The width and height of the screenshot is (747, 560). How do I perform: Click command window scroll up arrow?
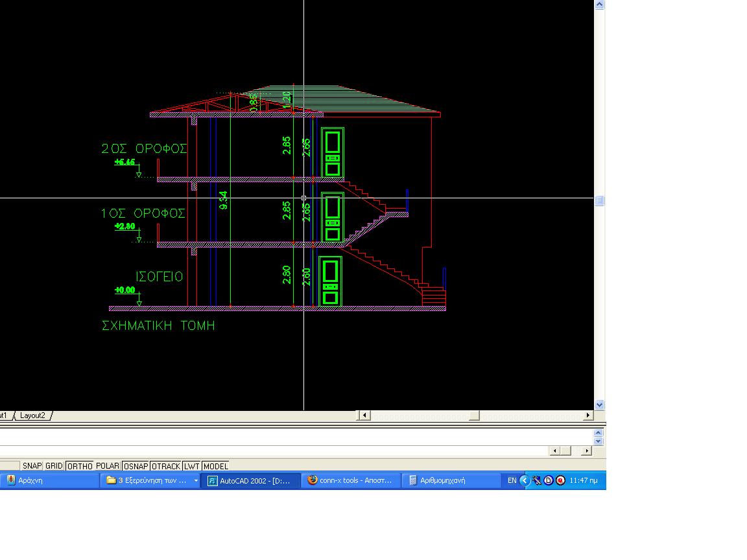[599, 433]
